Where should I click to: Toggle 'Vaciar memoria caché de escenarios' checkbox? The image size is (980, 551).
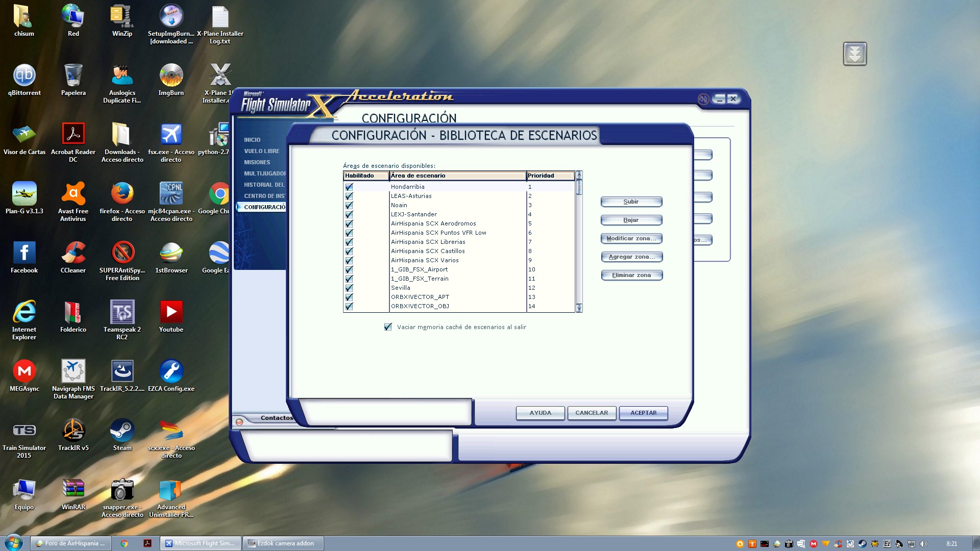[x=388, y=327]
